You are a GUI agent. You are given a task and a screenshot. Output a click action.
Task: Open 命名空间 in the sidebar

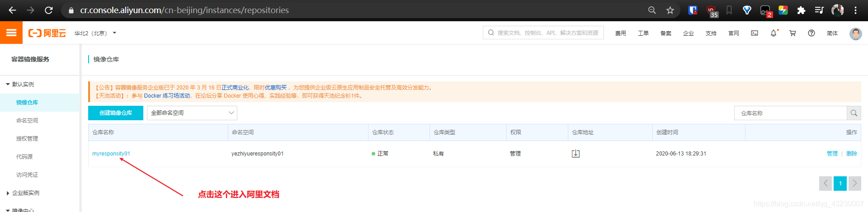click(x=27, y=121)
